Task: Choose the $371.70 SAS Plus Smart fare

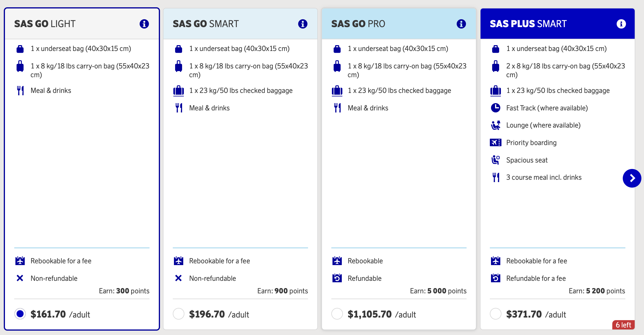Action: point(496,314)
